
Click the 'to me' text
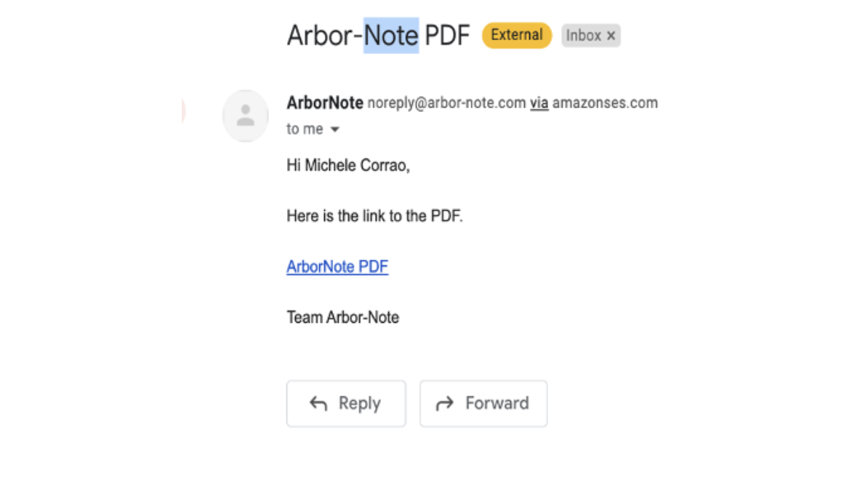[x=305, y=129]
